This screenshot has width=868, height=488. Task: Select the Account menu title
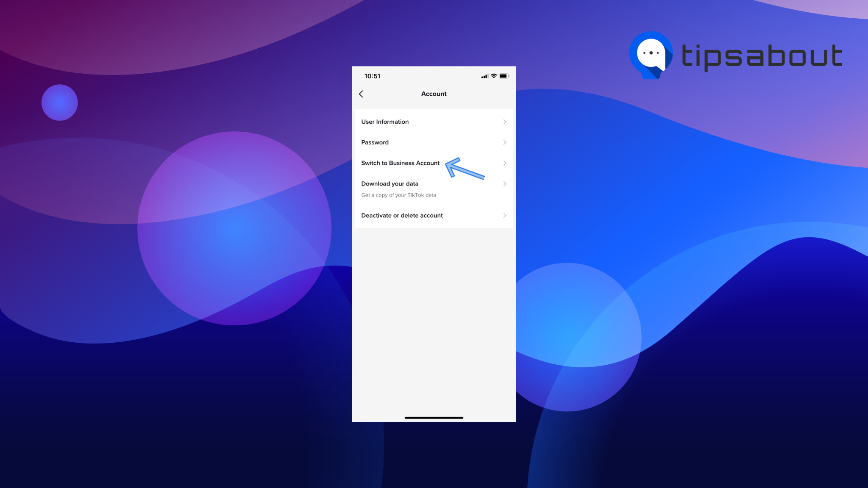point(434,94)
